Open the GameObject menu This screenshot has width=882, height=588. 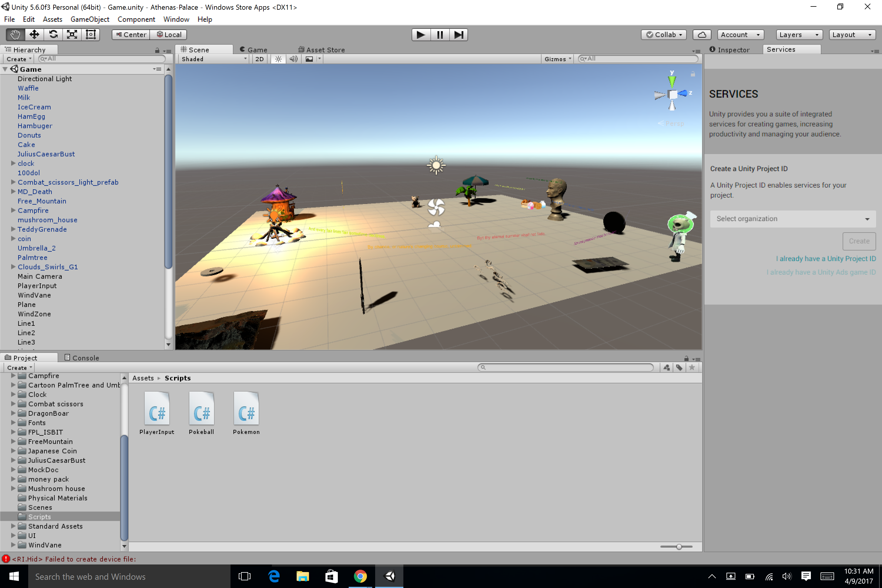[90, 19]
